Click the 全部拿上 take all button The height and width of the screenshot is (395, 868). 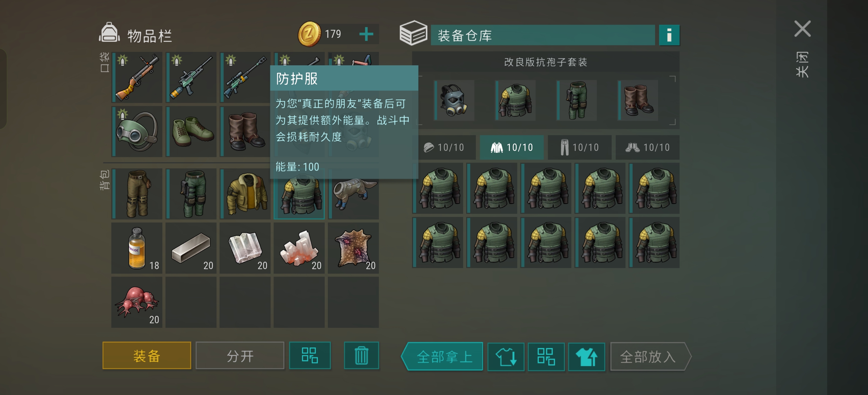point(442,357)
